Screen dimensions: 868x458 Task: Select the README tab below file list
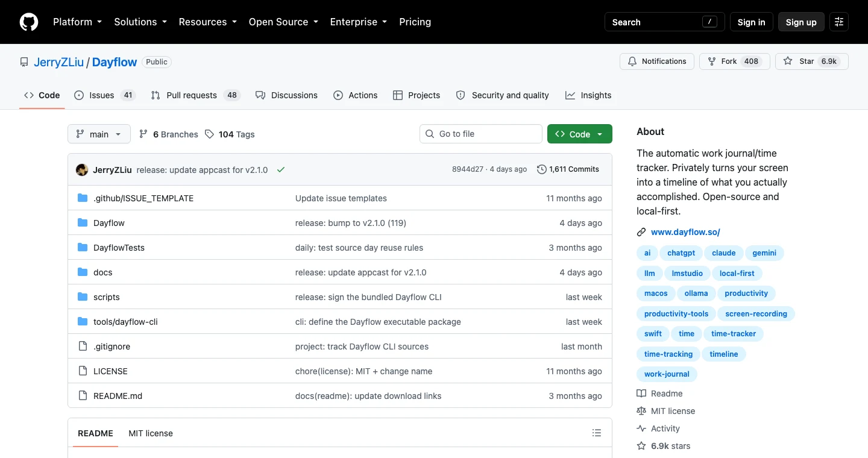coord(95,433)
